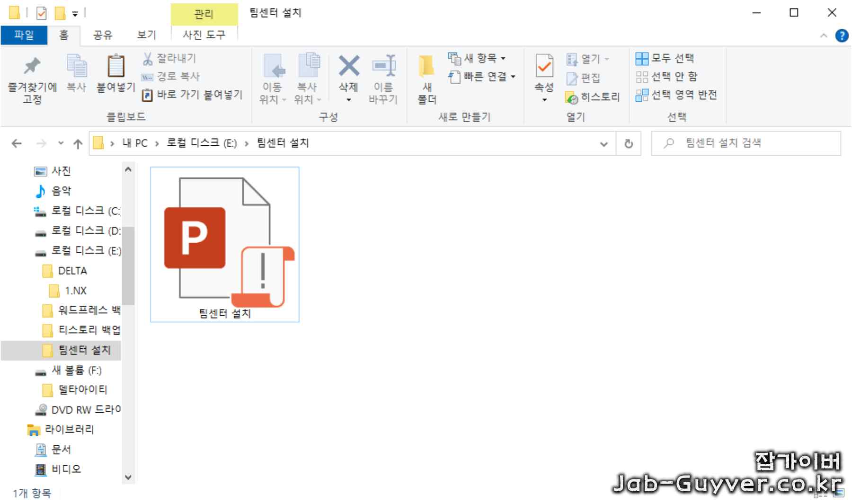Open the 사진 도구 tab
The image size is (852, 504).
tap(204, 35)
